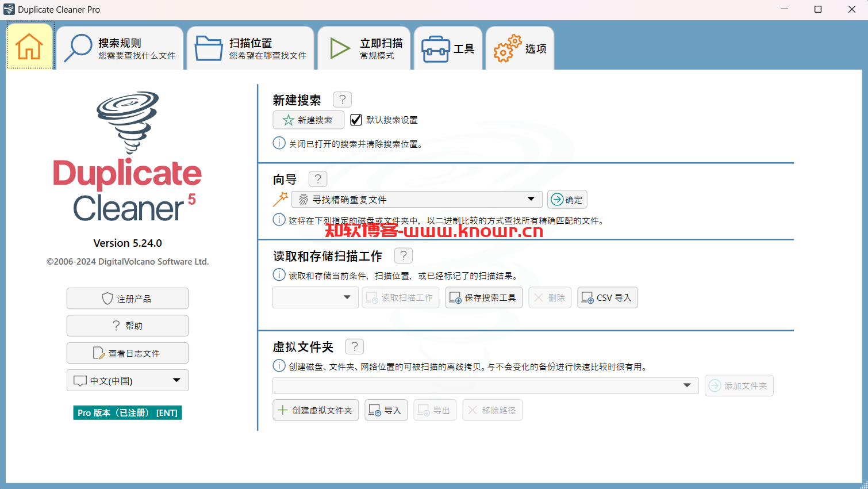This screenshot has height=489, width=868.
Task: Open the 工具 tab
Action: 448,48
